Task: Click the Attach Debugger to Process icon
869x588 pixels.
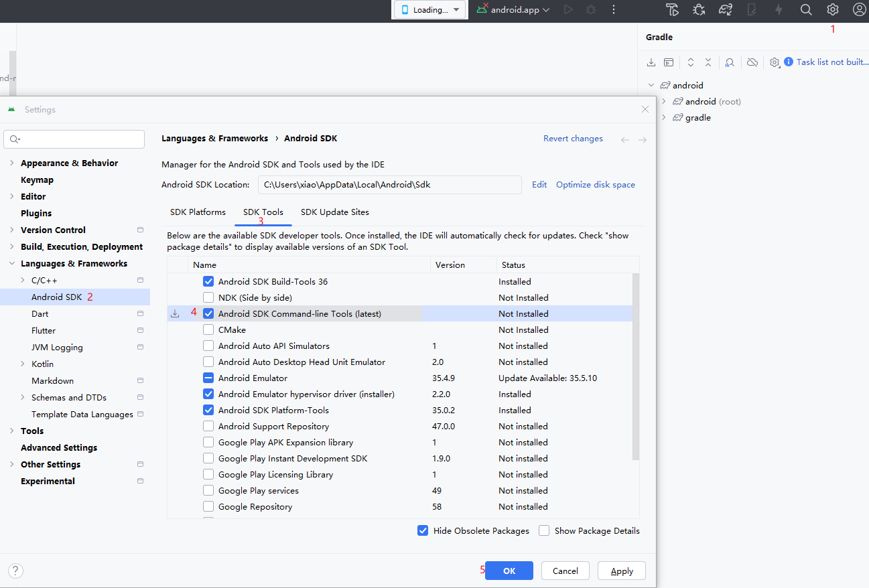Action: (699, 9)
